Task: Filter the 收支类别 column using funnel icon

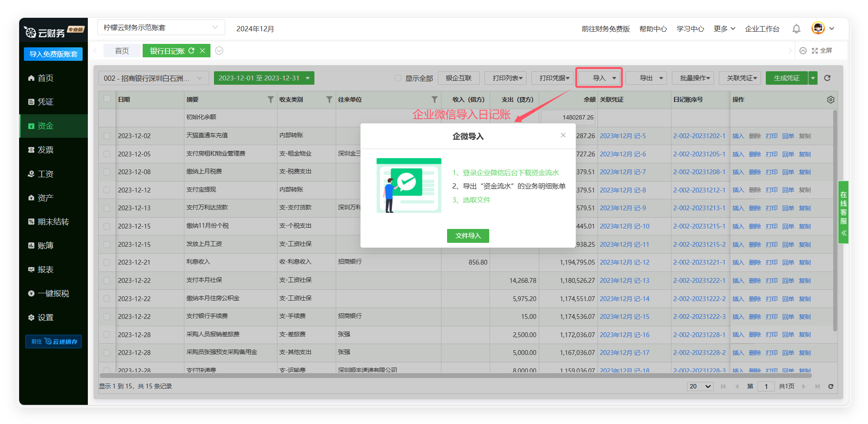Action: pyautogui.click(x=329, y=100)
